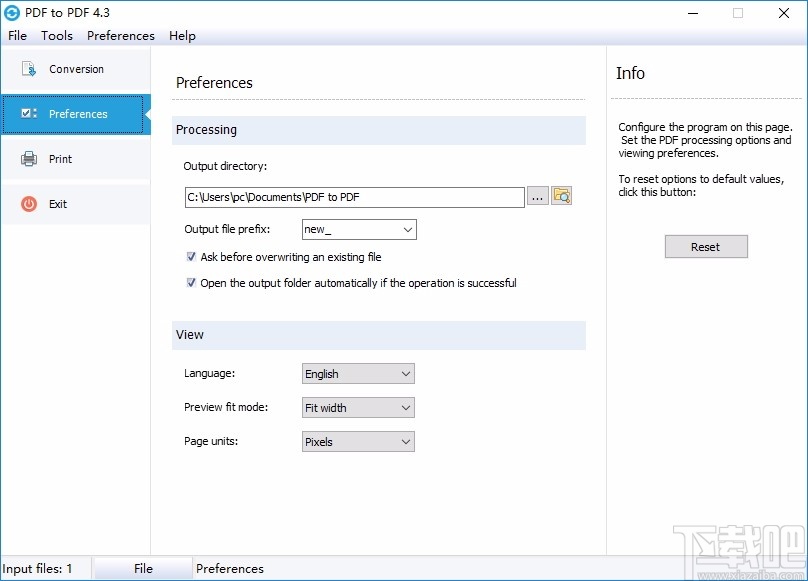This screenshot has width=808, height=581.
Task: Open the Preferences menu in menu bar
Action: tap(121, 36)
